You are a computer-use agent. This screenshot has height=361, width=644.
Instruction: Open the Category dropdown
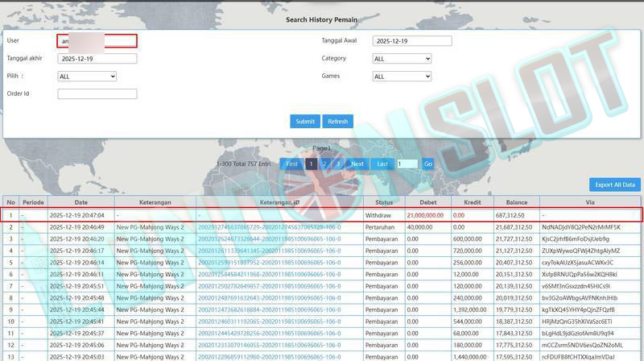402,59
